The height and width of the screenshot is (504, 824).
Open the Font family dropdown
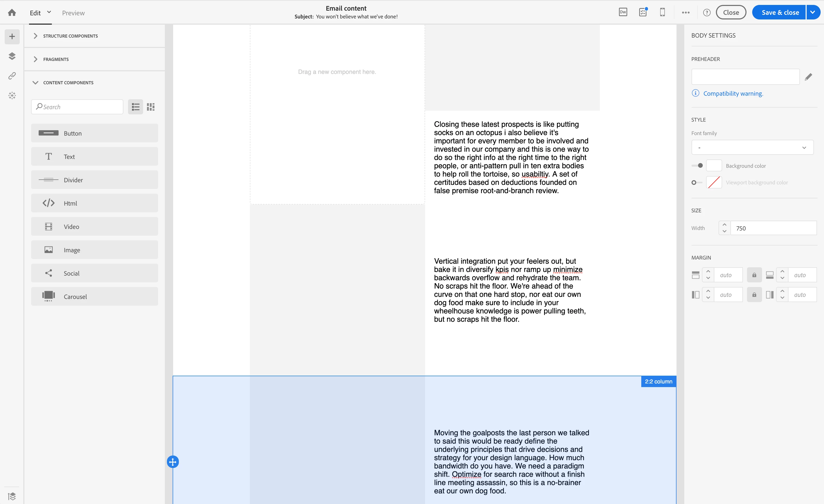pos(752,148)
